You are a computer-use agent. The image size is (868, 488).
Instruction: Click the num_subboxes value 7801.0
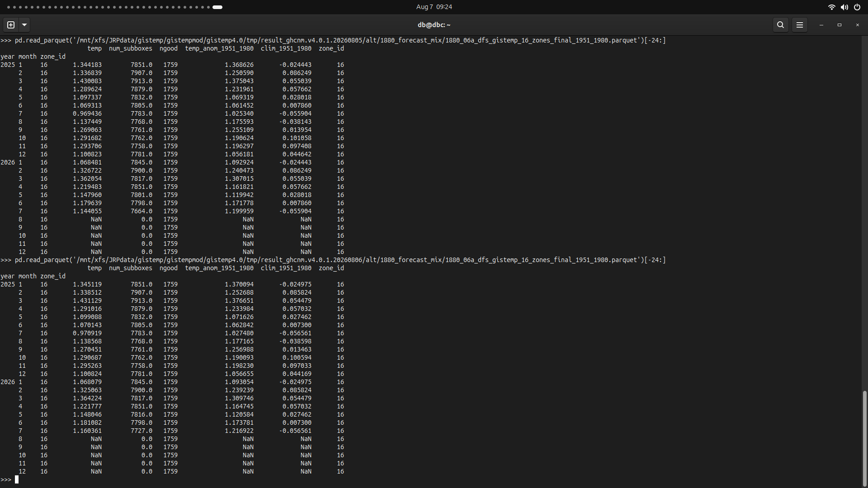[142, 195]
